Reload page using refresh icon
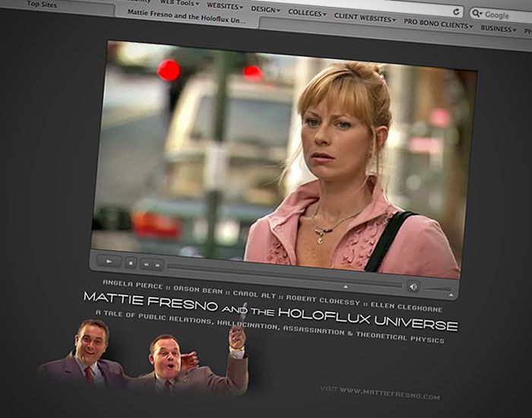This screenshot has width=532, height=418. tap(457, 12)
